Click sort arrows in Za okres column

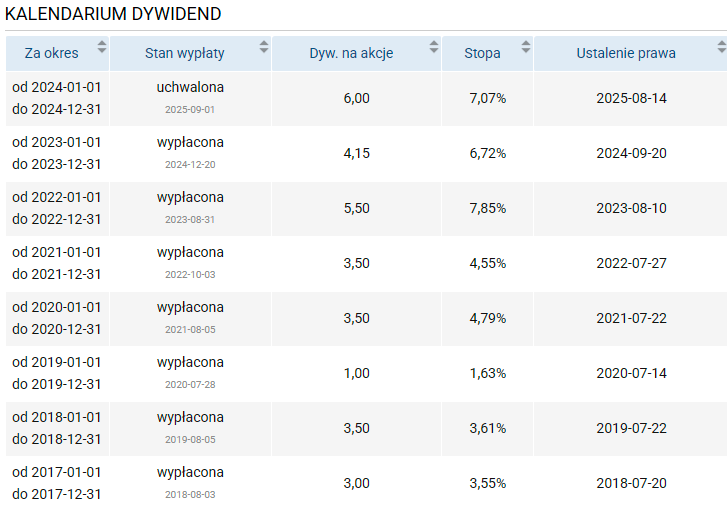coord(101,47)
